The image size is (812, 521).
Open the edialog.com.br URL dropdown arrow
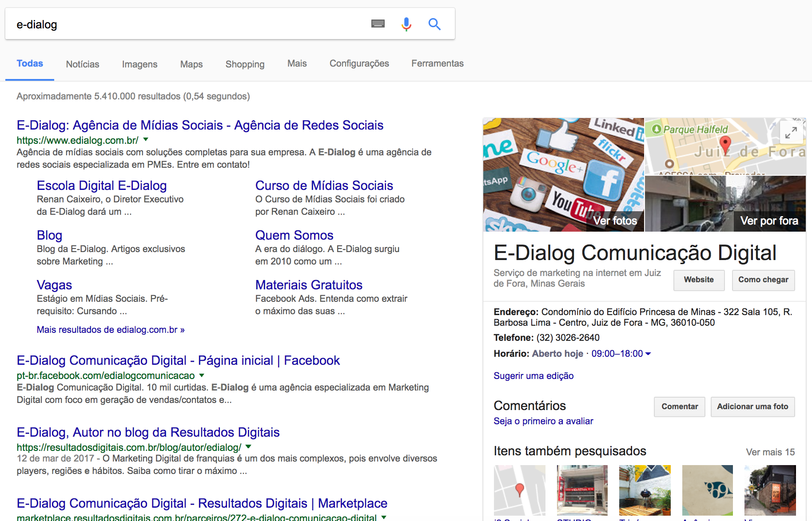tap(146, 140)
